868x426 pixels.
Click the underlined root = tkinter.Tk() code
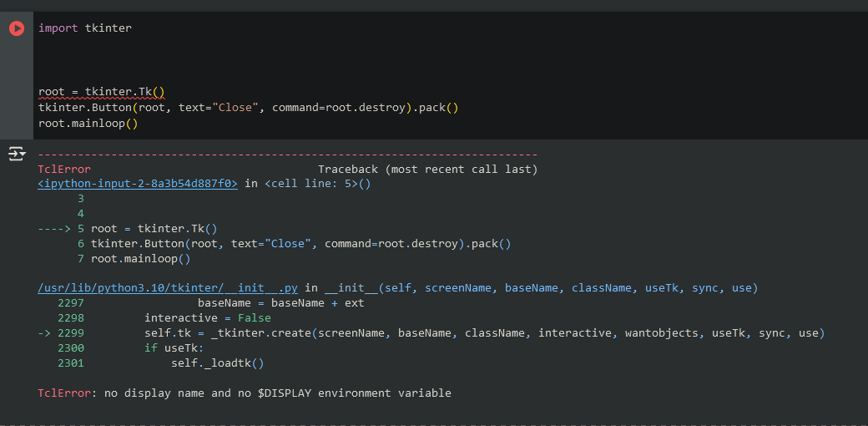click(101, 92)
